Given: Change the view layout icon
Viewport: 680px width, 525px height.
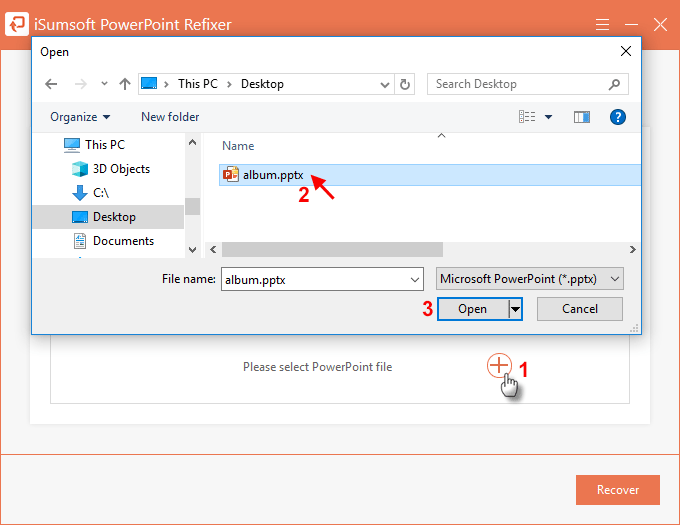Looking at the screenshot, I should tap(527, 117).
